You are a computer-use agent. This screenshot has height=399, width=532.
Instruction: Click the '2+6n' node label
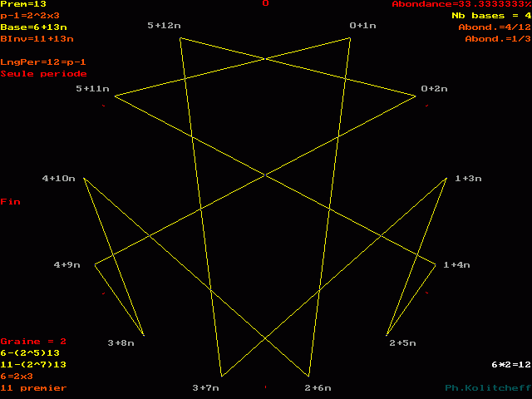(318, 388)
